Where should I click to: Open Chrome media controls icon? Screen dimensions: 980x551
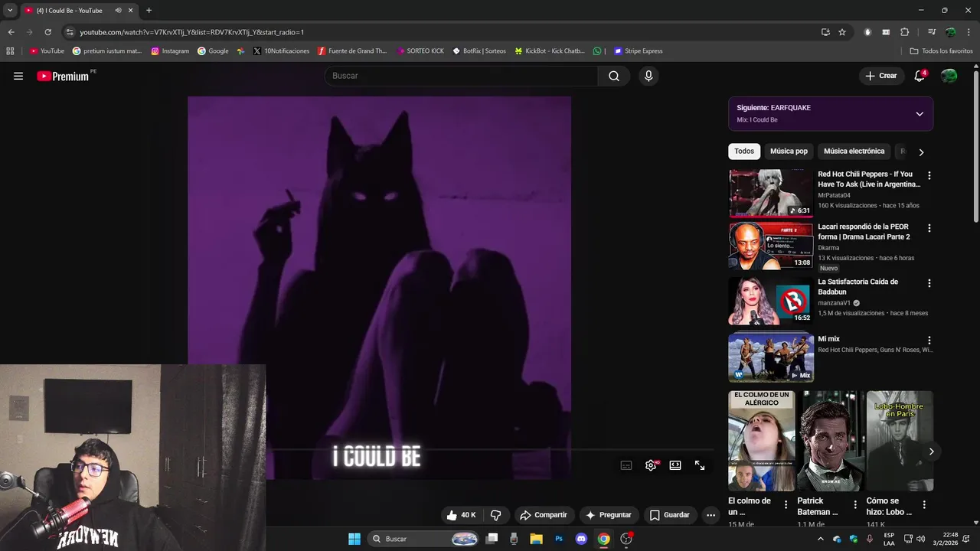932,32
